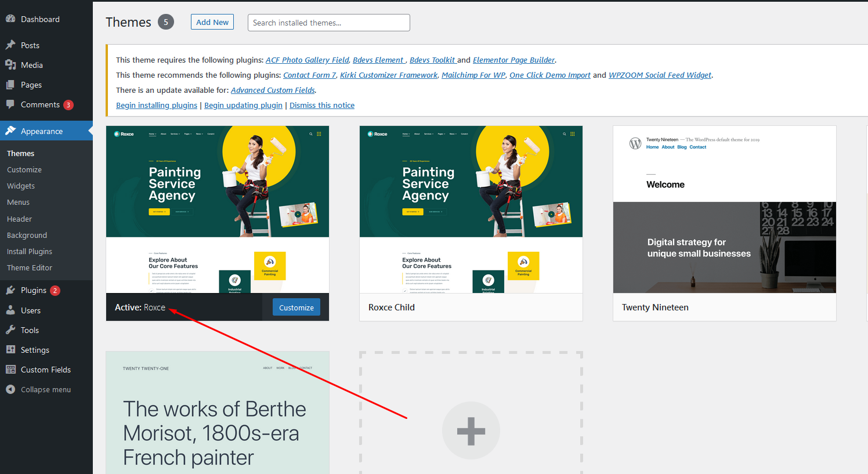The height and width of the screenshot is (474, 868).
Task: Dismiss this notice link
Action: (x=322, y=105)
